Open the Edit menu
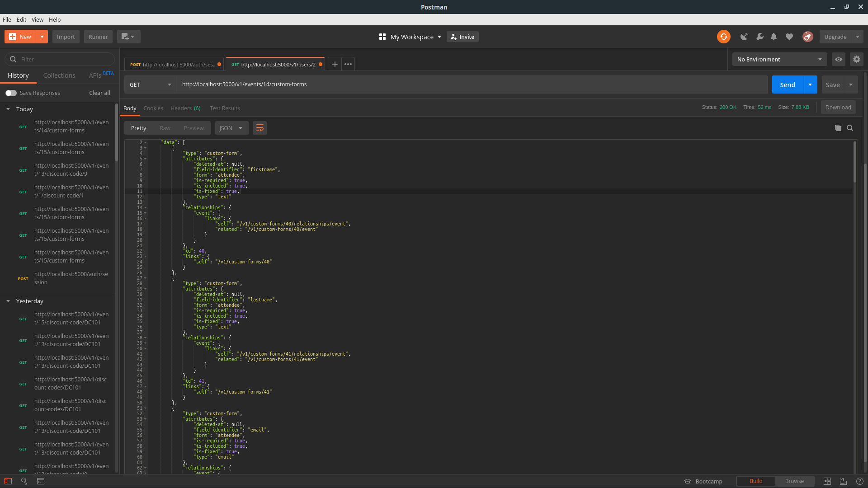Image resolution: width=868 pixels, height=488 pixels. pos(21,19)
